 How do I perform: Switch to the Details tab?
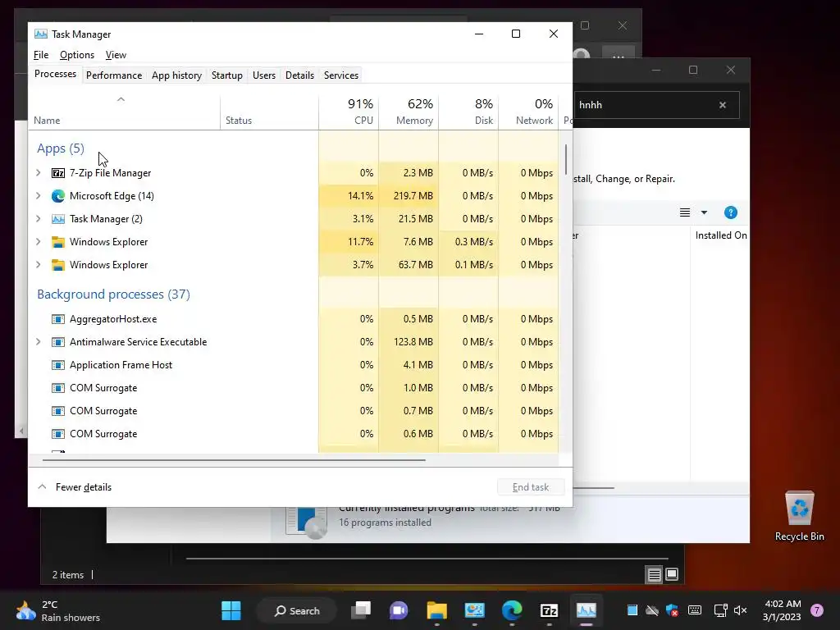tap(299, 75)
